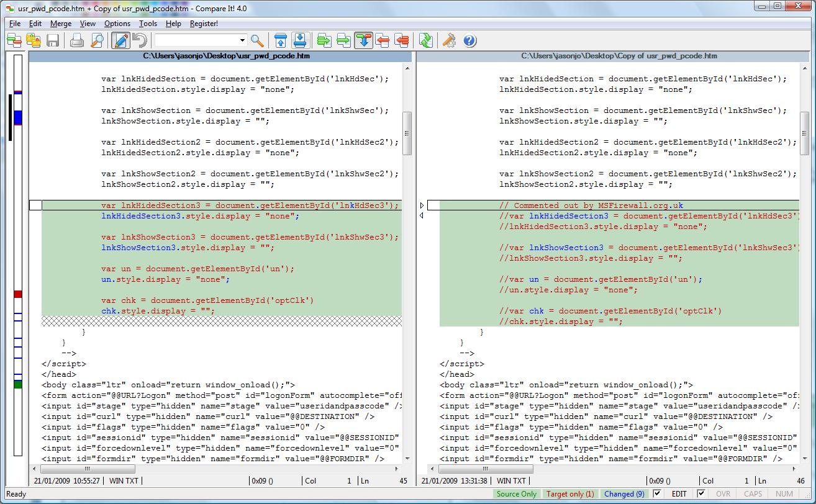Viewport: 816px width, 504px height.
Task: Toggle the edit mode pencil icon
Action: (120, 41)
